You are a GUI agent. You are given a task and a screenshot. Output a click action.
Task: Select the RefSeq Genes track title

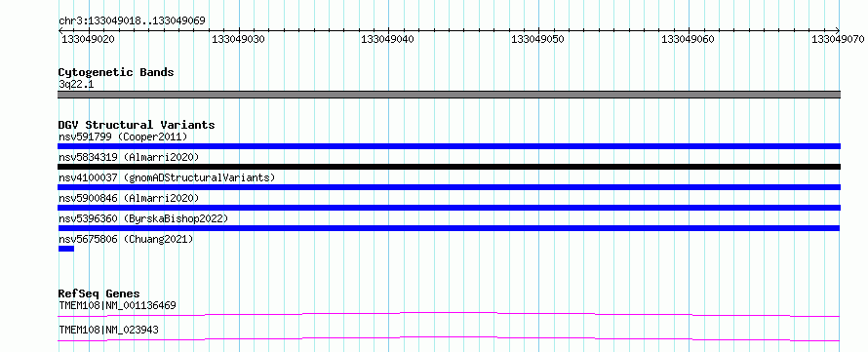99,293
